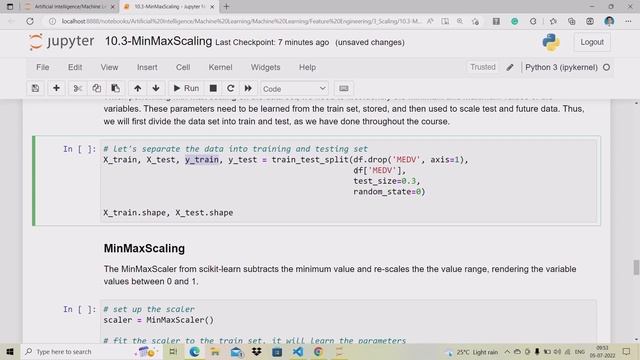Screen dimensions: 640x360
Task: Save and checkpoint the notebook
Action: 36,89
